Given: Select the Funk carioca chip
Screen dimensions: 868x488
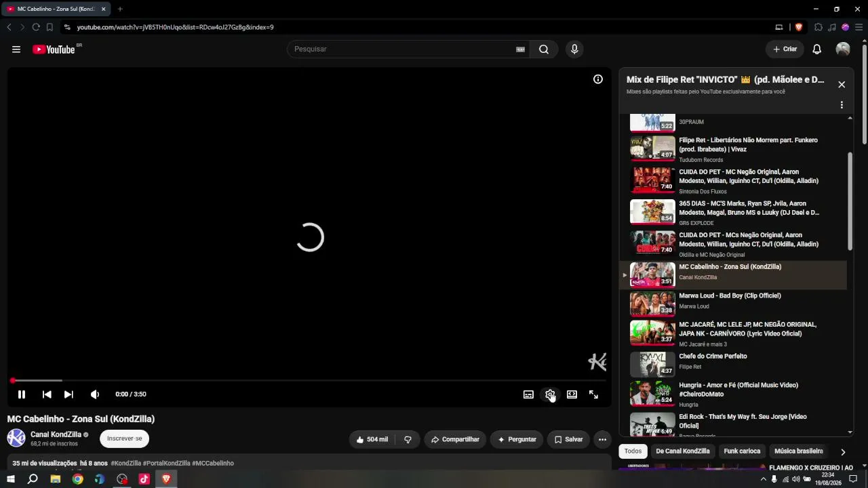Looking at the screenshot, I should click(x=742, y=451).
